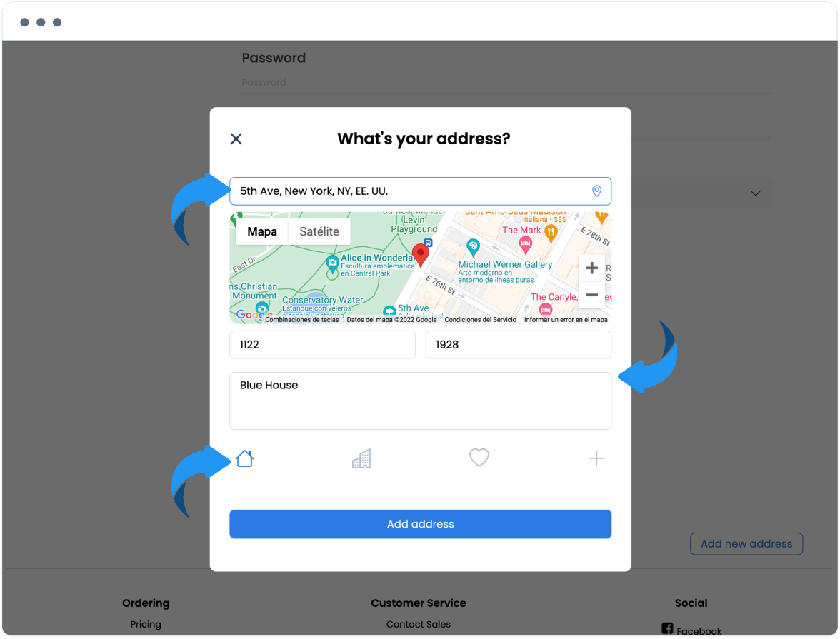Focus the 5th Ave address search field
840x639 pixels.
pyautogui.click(x=421, y=191)
